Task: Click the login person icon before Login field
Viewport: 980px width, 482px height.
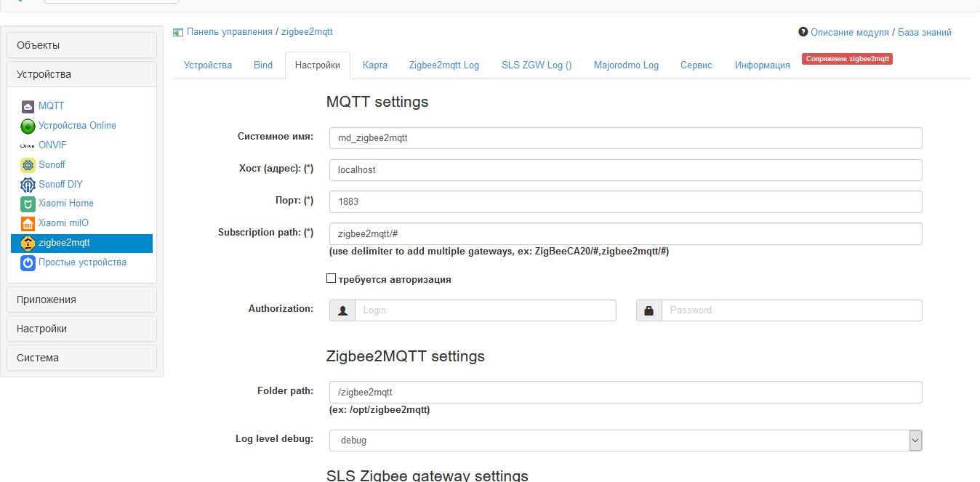Action: coord(342,310)
